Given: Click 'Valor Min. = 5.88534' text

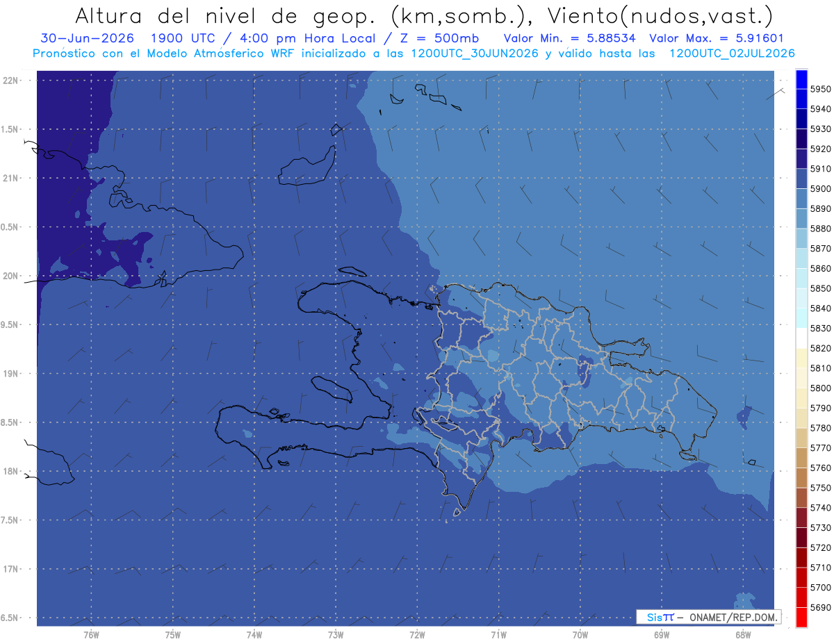Looking at the screenshot, I should coord(570,38).
